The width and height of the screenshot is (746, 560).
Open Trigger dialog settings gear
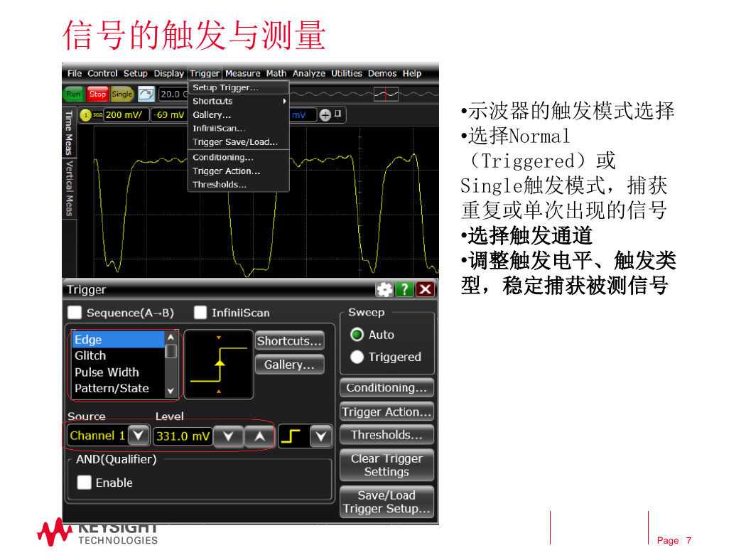pos(384,289)
